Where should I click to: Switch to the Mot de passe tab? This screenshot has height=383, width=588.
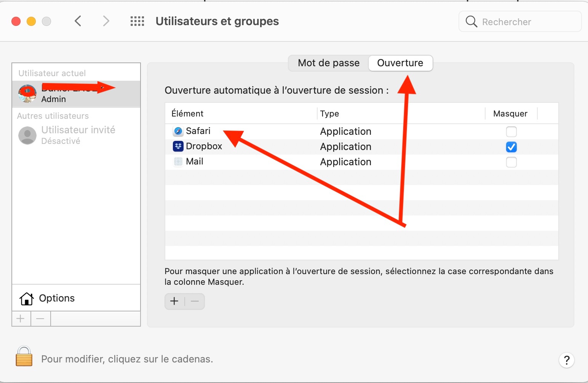[x=328, y=63]
